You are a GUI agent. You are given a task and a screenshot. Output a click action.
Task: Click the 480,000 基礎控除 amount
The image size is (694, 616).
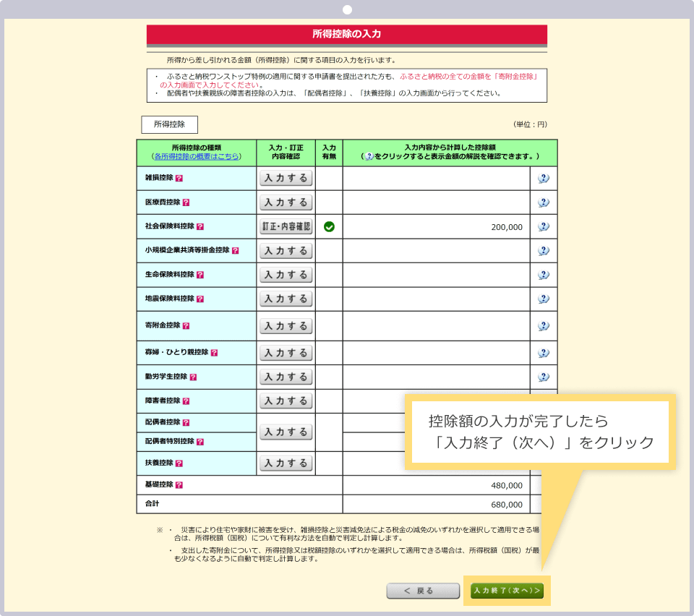click(507, 485)
